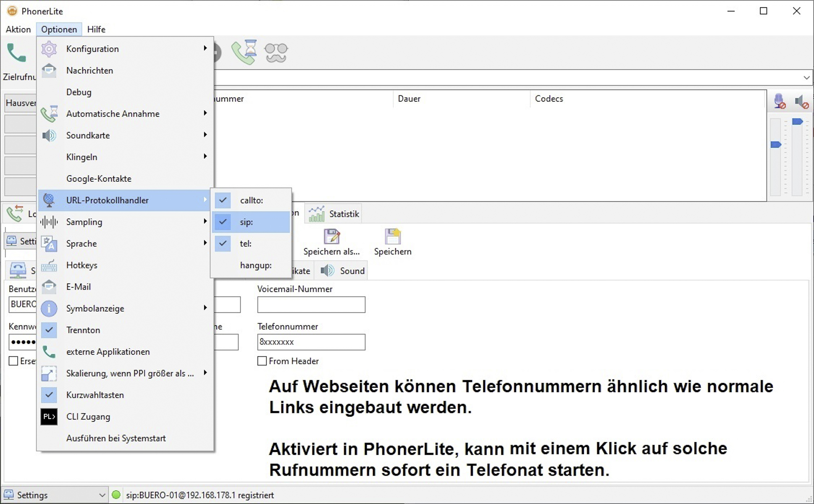
Task: Expand the Symbolanzeige submenu
Action: 125,309
